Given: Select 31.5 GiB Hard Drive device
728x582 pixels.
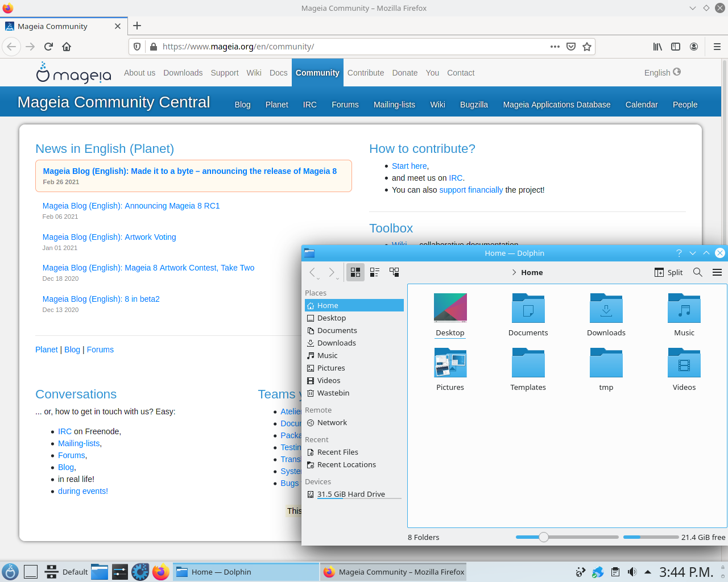Looking at the screenshot, I should click(354, 494).
